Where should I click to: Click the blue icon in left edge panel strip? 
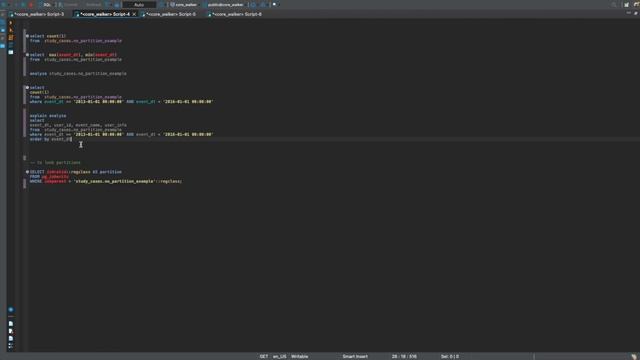(x=2, y=46)
